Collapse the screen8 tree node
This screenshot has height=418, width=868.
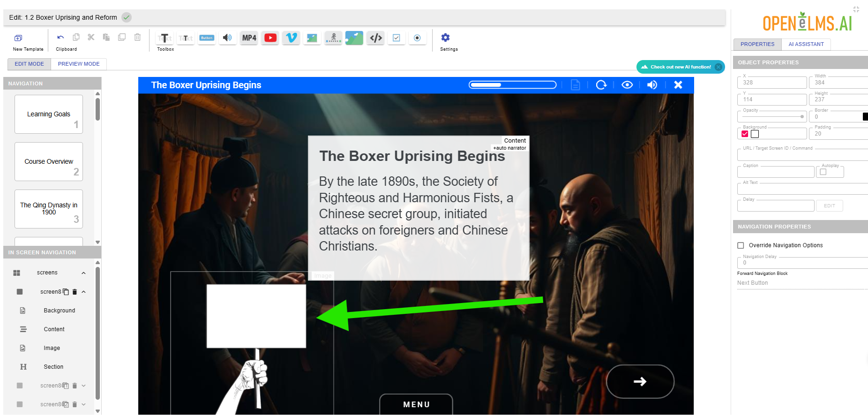[83, 292]
